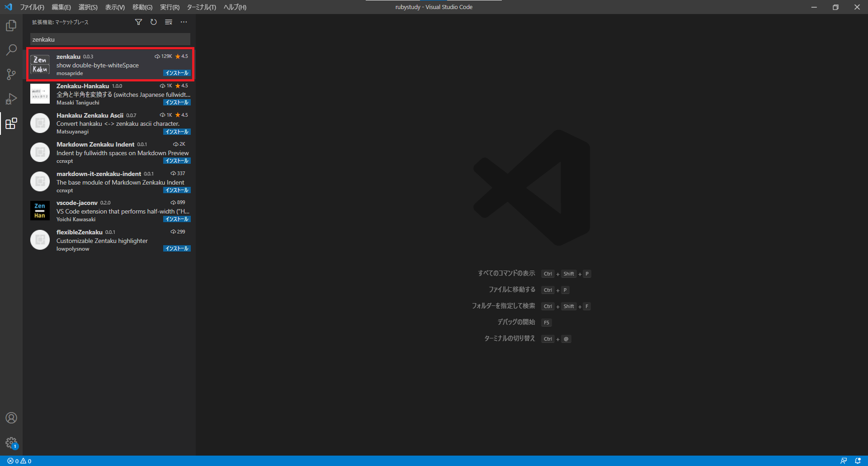This screenshot has height=466, width=868.
Task: Select the flexibleZenkaku extension title
Action: 80,232
